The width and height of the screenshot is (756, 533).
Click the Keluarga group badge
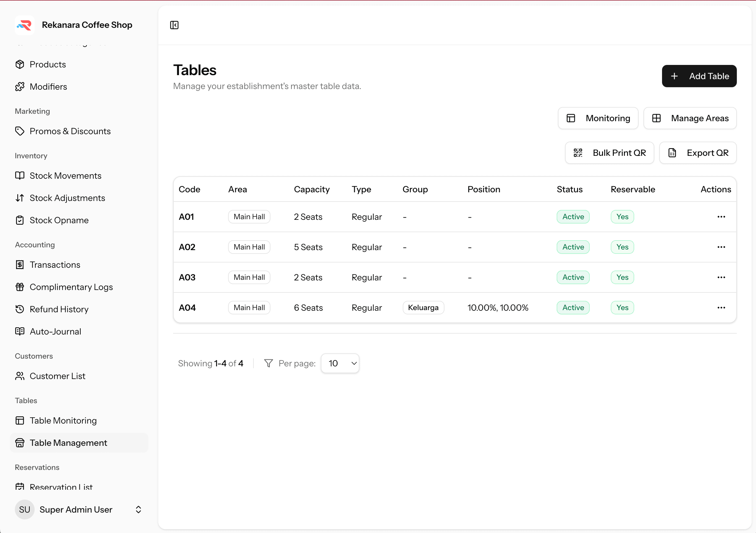[x=423, y=308]
